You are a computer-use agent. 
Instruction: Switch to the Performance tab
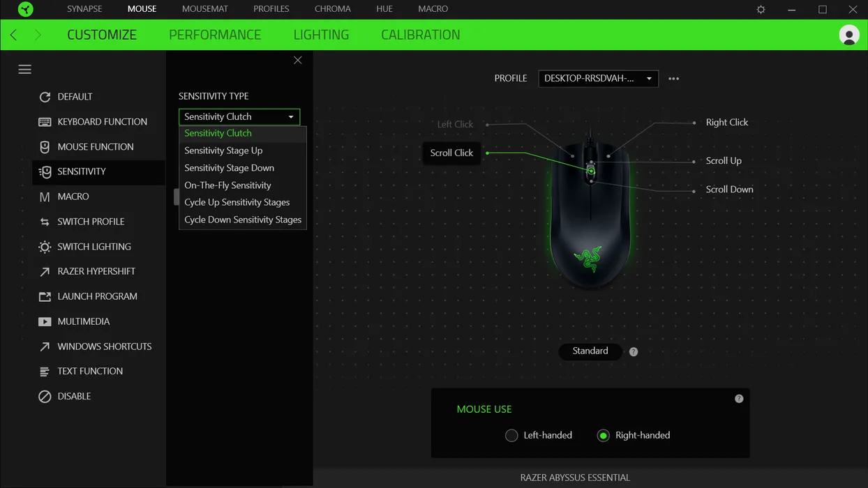pos(215,35)
